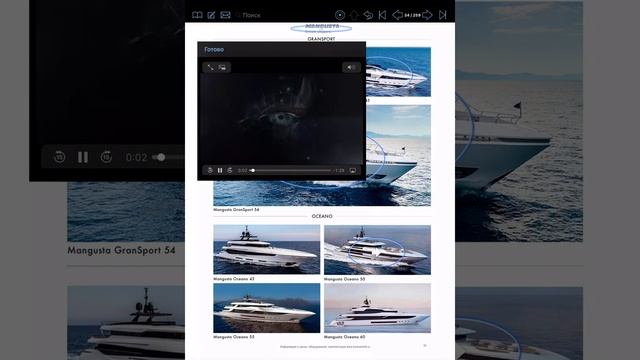
Task: Click the small popup video progress slider
Action: coord(291,170)
